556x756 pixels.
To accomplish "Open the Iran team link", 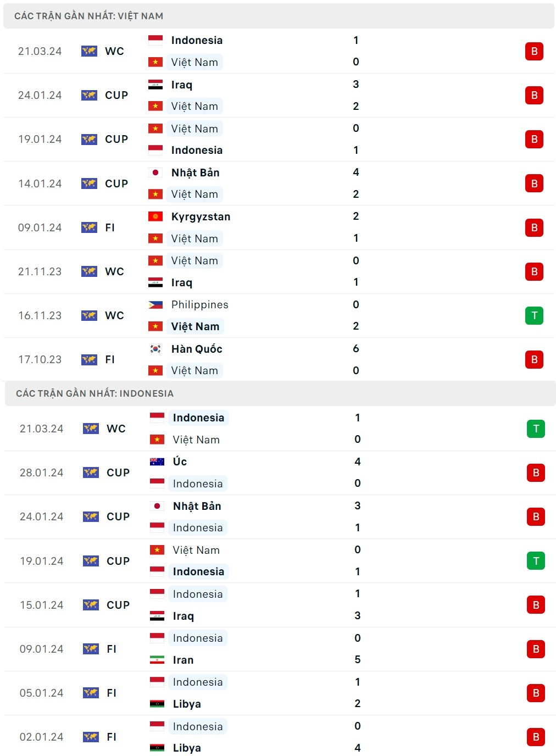I will pyautogui.click(x=183, y=660).
